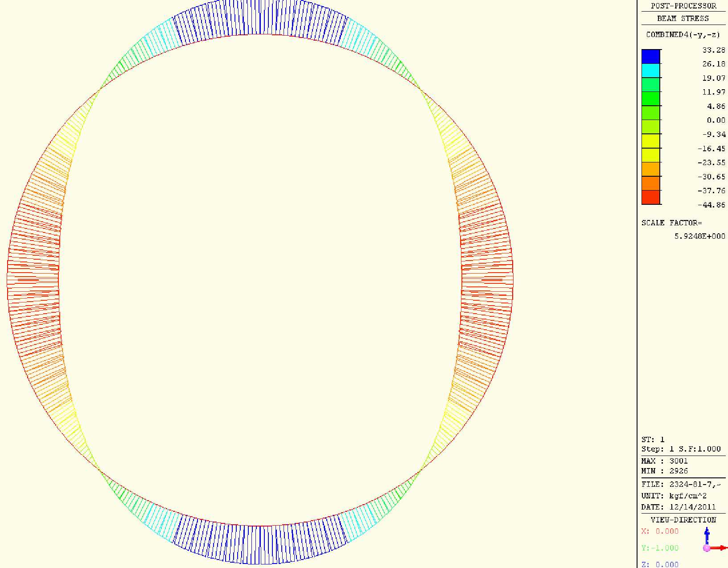Click the SCALE FACTOR value 5.9248E+000
This screenshot has height=568, width=728.
(699, 236)
